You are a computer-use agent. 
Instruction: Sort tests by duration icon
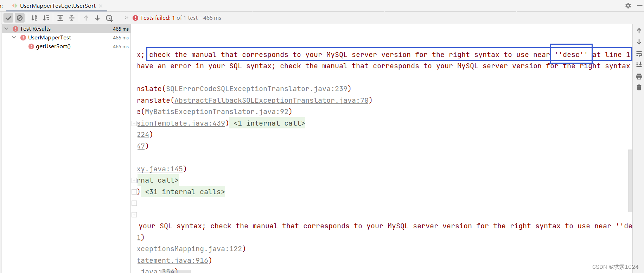coord(46,18)
